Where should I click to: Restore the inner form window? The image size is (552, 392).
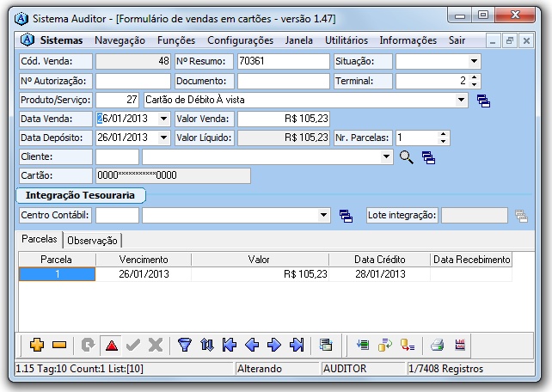pos(509,40)
